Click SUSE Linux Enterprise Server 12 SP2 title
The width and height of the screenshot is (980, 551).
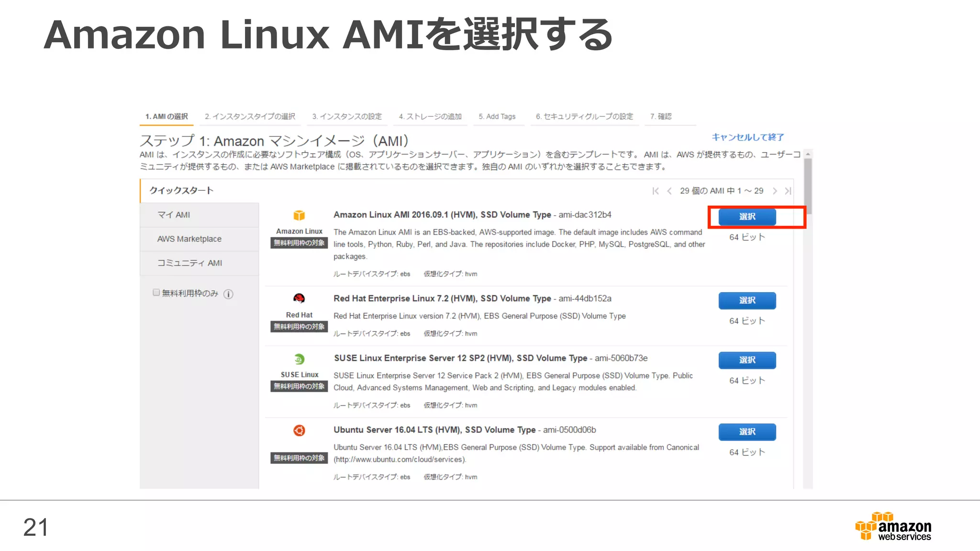(x=460, y=358)
